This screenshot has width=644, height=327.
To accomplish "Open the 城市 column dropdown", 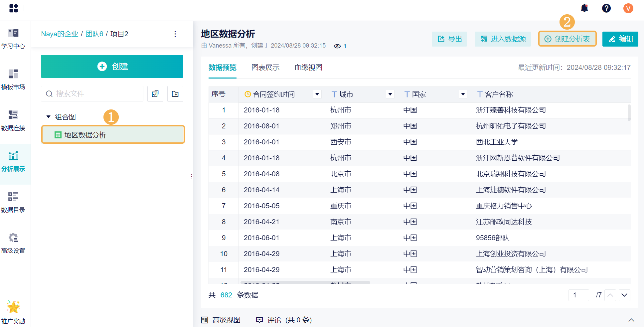I will pyautogui.click(x=390, y=94).
